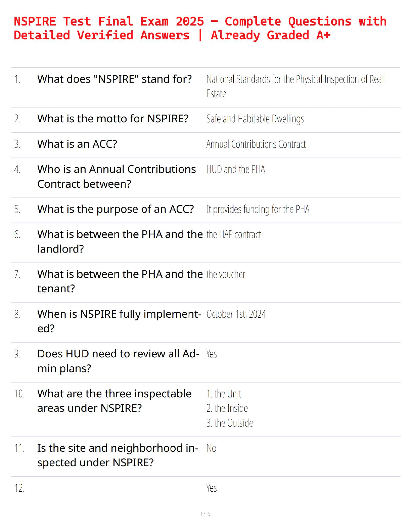Click the page number indicator at the bottom
Screen dimensions: 411x532
(x=205, y=514)
